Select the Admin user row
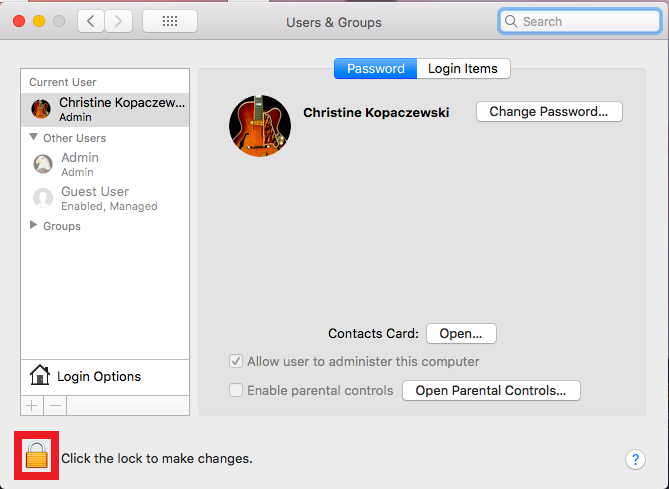 pyautogui.click(x=105, y=164)
